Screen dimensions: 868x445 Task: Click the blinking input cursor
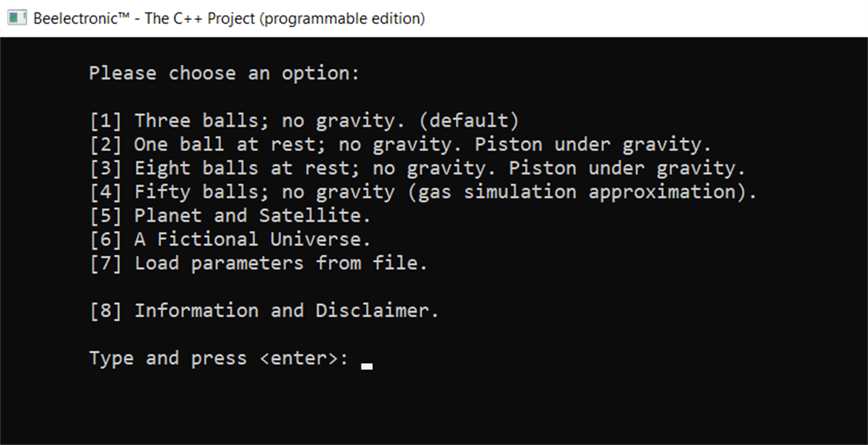click(366, 366)
